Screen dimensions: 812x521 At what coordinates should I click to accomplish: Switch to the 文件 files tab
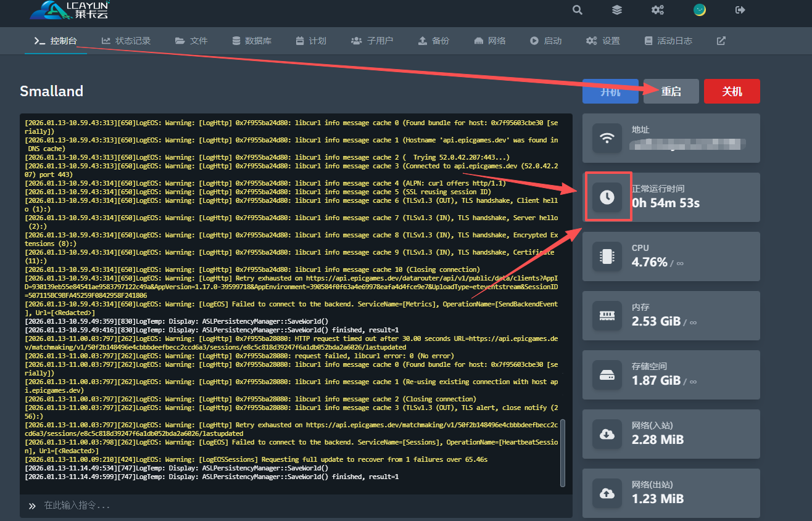(191, 41)
